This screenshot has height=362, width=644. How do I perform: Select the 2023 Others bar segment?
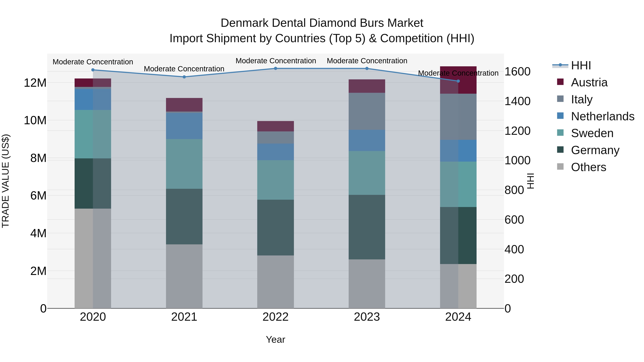tap(367, 284)
